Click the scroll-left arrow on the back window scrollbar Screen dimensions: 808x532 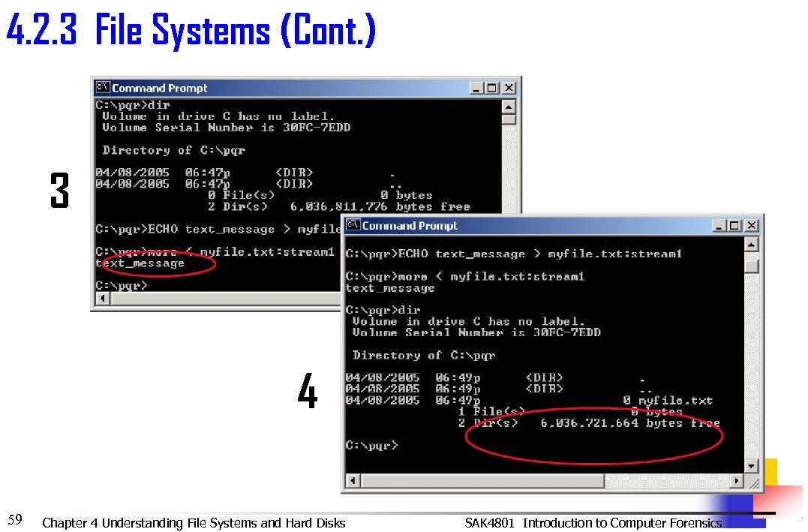[x=101, y=298]
